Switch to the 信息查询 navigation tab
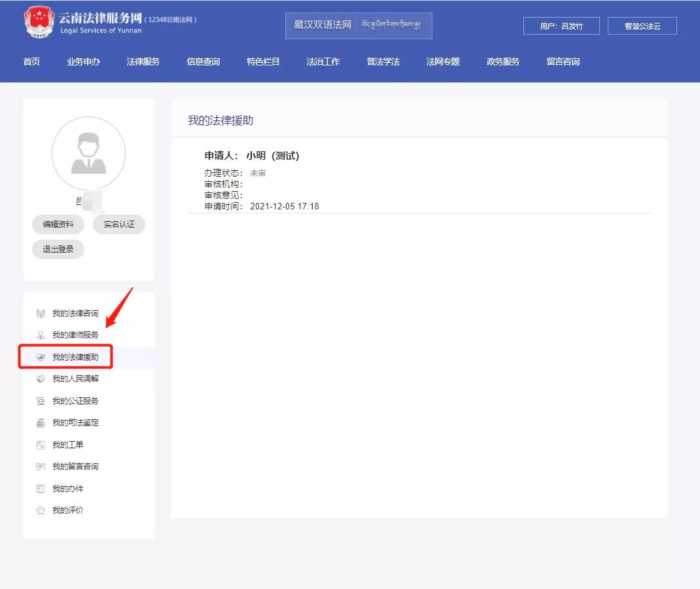Viewport: 700px width, 589px height. pyautogui.click(x=202, y=62)
